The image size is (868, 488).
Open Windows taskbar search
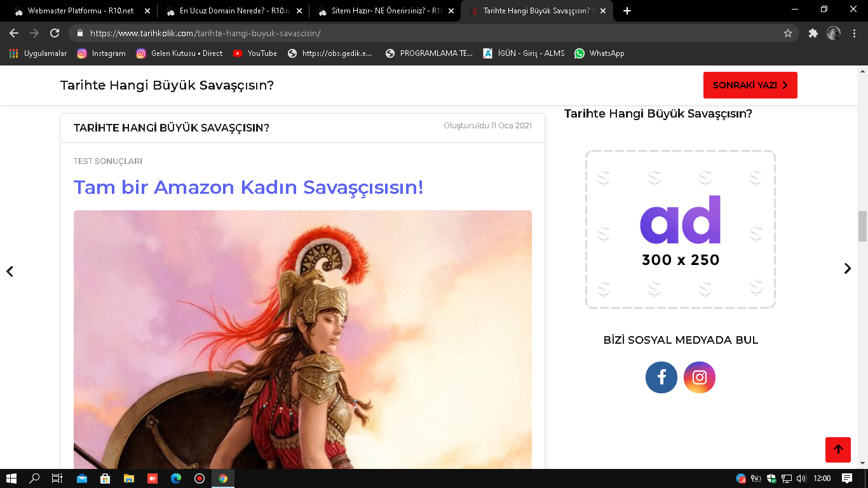click(34, 478)
